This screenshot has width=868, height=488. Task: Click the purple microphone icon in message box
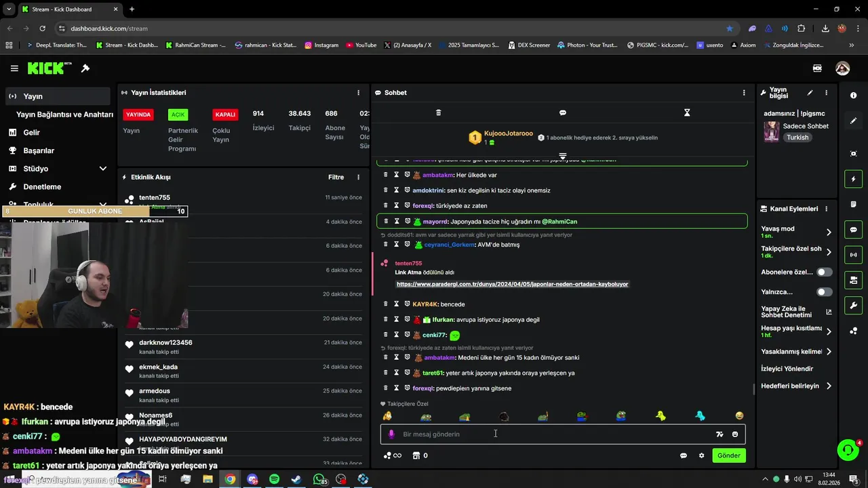(x=391, y=434)
